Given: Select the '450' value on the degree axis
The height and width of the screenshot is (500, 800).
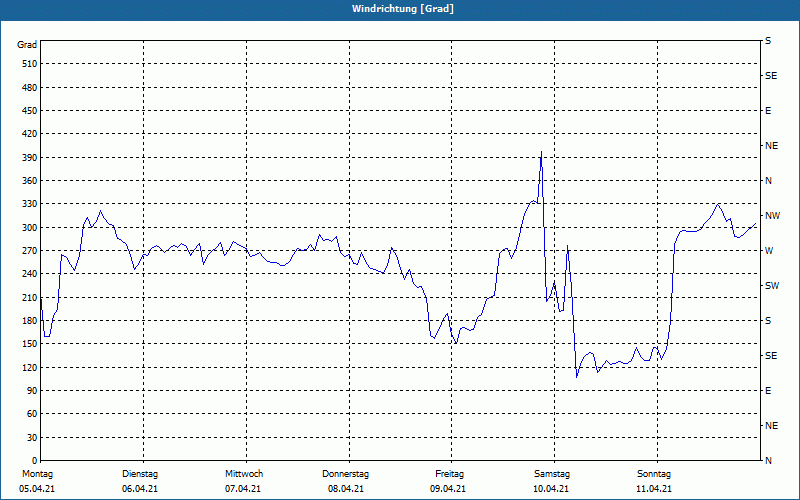Looking at the screenshot, I should pos(30,111).
